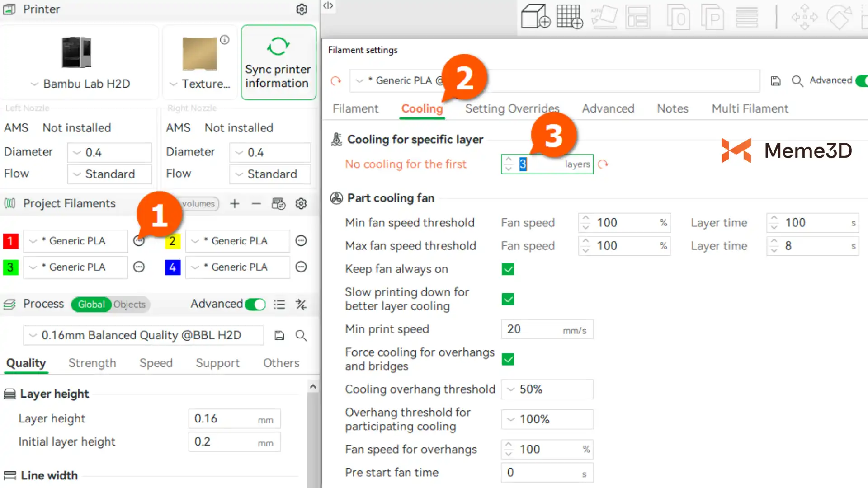Switch Process scope to Objects
The image size is (868, 488).
(129, 305)
